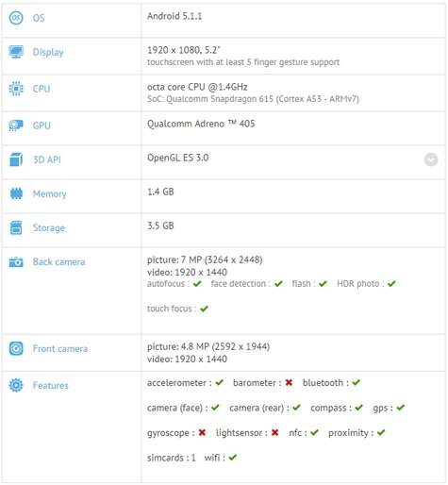The width and height of the screenshot is (448, 485).
Task: Click the Android 5.1.1 value
Action: (x=174, y=16)
